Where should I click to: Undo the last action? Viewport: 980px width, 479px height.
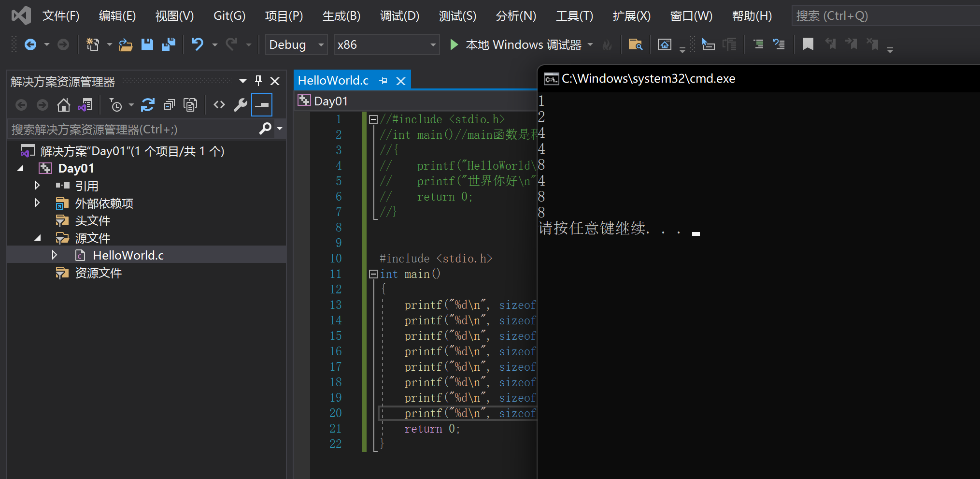197,45
